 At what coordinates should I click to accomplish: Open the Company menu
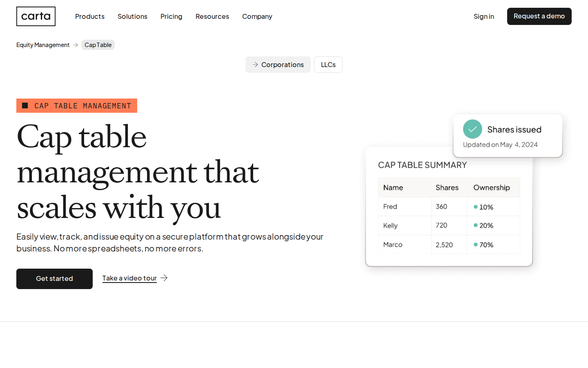tap(257, 16)
